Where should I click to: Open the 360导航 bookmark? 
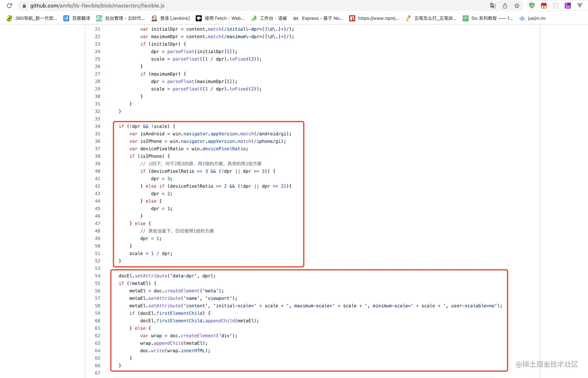click(32, 18)
